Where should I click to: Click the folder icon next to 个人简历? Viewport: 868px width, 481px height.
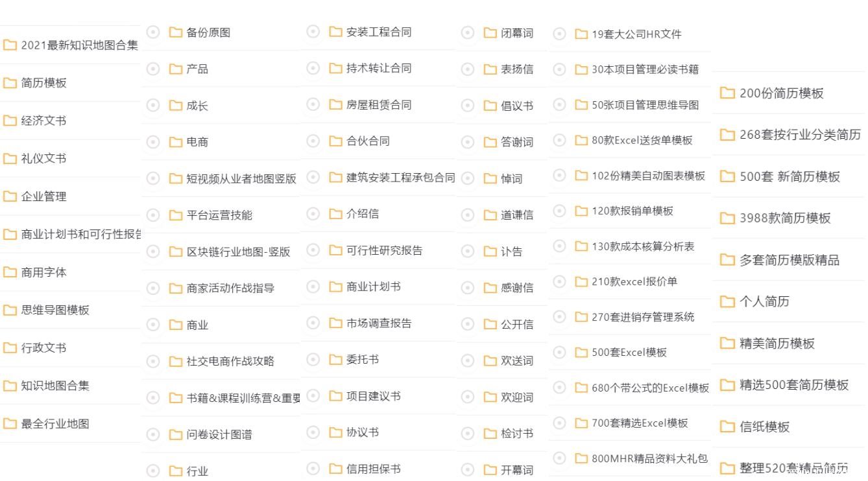[x=727, y=302]
